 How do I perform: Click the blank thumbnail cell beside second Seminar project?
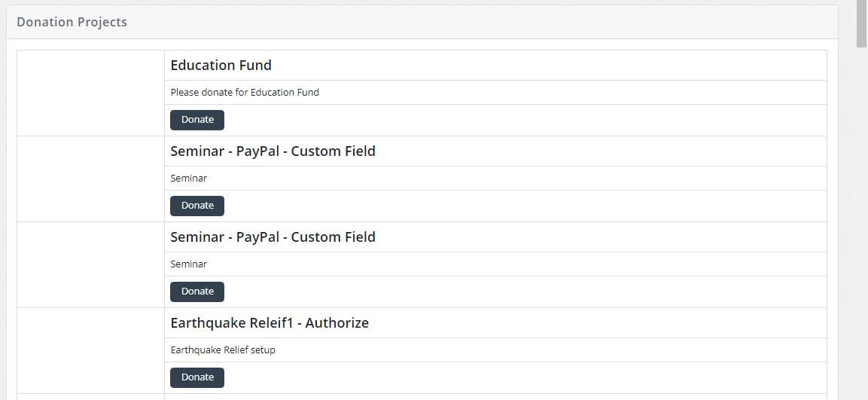pyautogui.click(x=90, y=265)
